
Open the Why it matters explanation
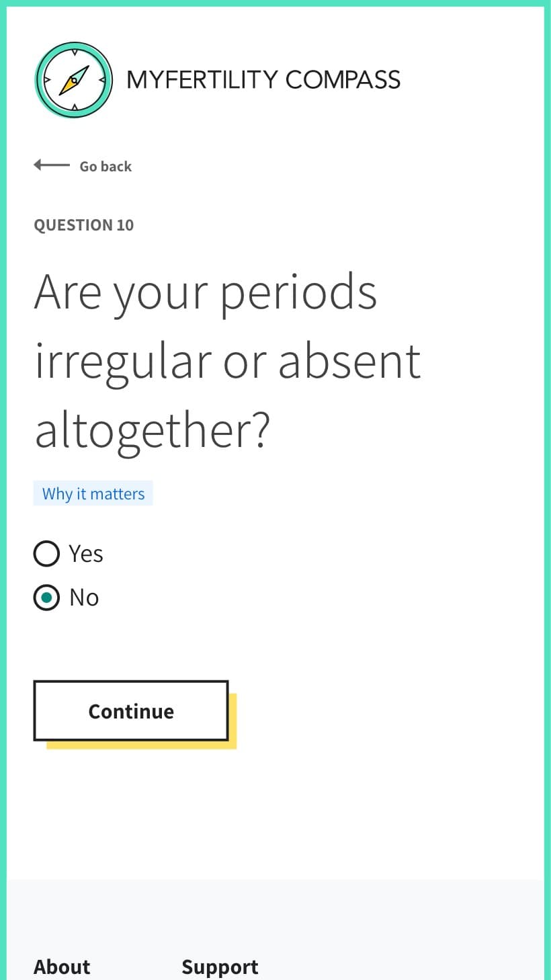[x=93, y=493]
